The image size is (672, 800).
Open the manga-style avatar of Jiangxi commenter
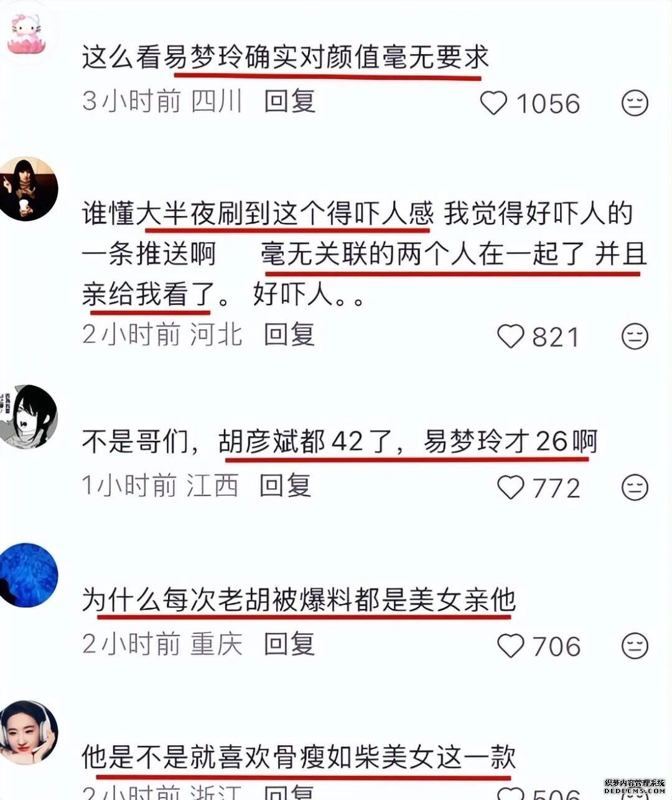coord(29,416)
